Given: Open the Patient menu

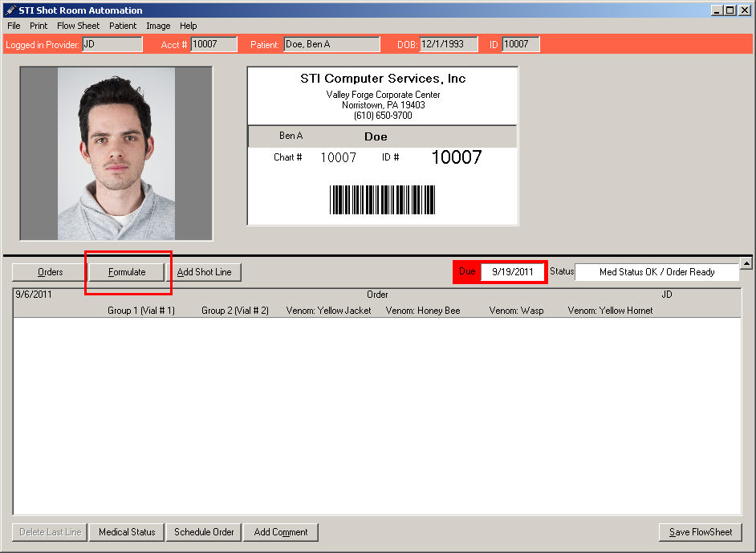Looking at the screenshot, I should pos(123,26).
